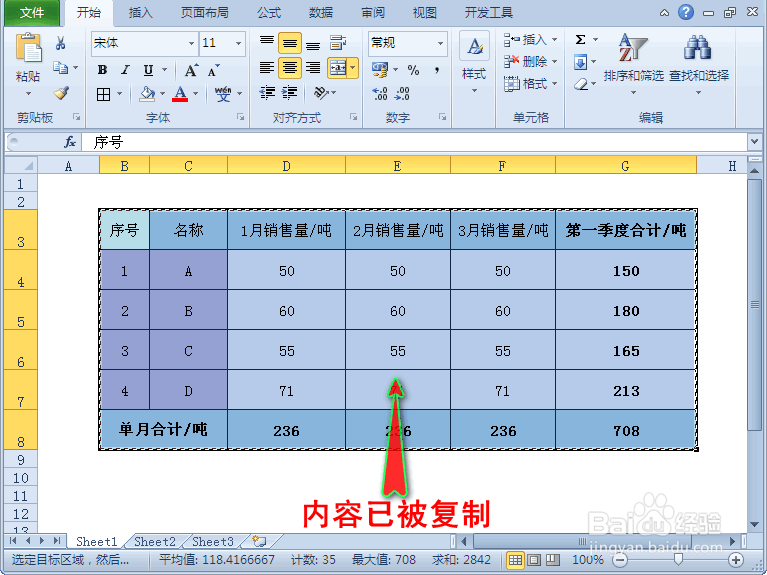Open Sheet2 worksheet
This screenshot has height=575, width=767.
click(x=155, y=541)
